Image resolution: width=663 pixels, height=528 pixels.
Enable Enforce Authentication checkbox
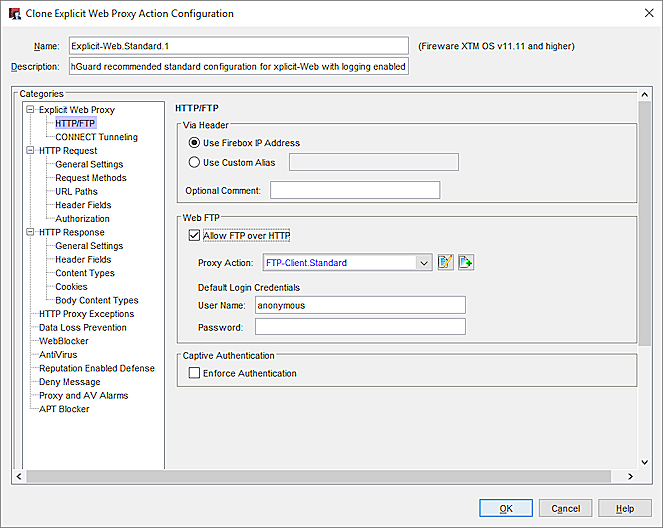point(194,373)
